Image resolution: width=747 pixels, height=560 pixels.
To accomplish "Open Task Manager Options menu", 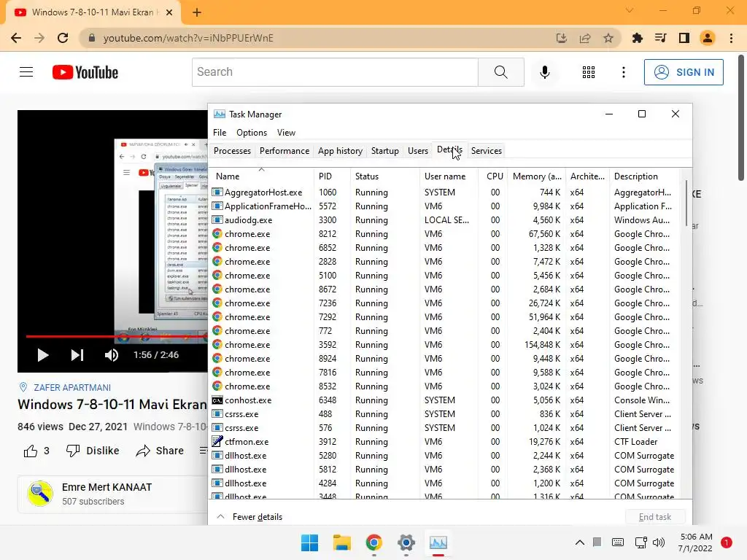I will (x=252, y=133).
